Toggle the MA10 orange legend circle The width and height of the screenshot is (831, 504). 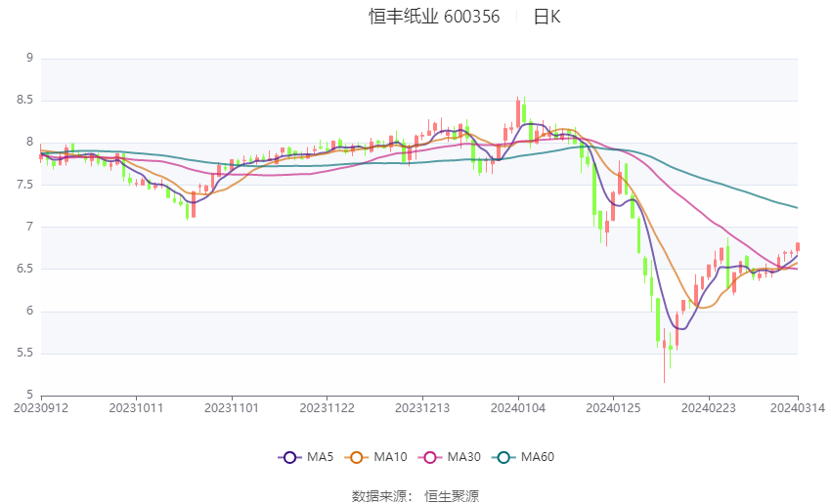coord(356,457)
